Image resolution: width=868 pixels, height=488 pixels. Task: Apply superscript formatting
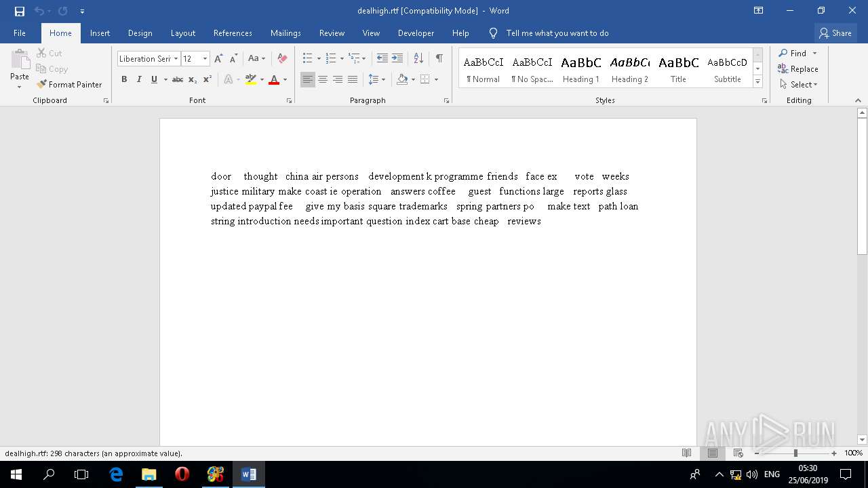click(208, 79)
